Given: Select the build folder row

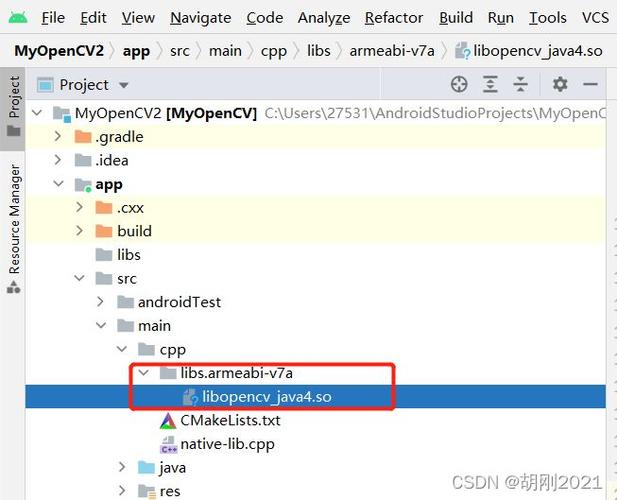Looking at the screenshot, I should pos(316,231).
